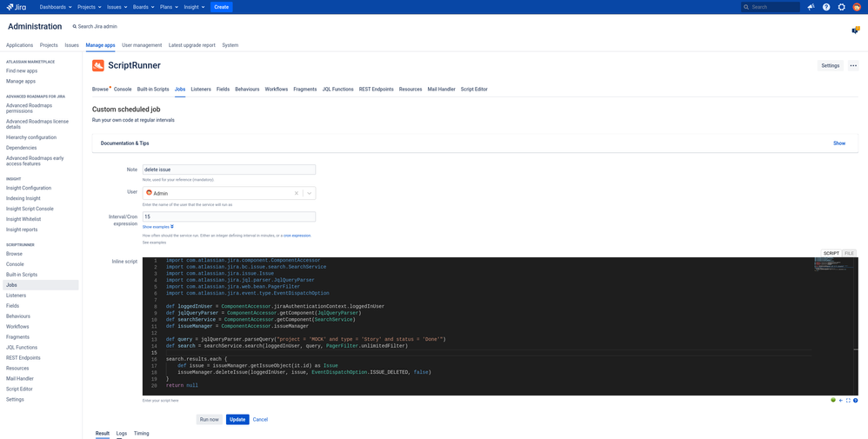Click the notification chat icon with badge
Viewport: 868px width, 439px height.
coord(855,30)
